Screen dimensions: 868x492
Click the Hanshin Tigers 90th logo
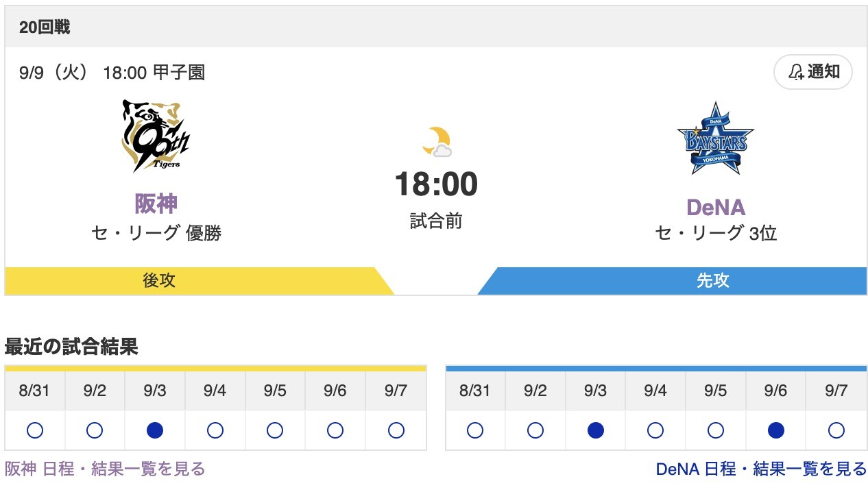pyautogui.click(x=156, y=136)
